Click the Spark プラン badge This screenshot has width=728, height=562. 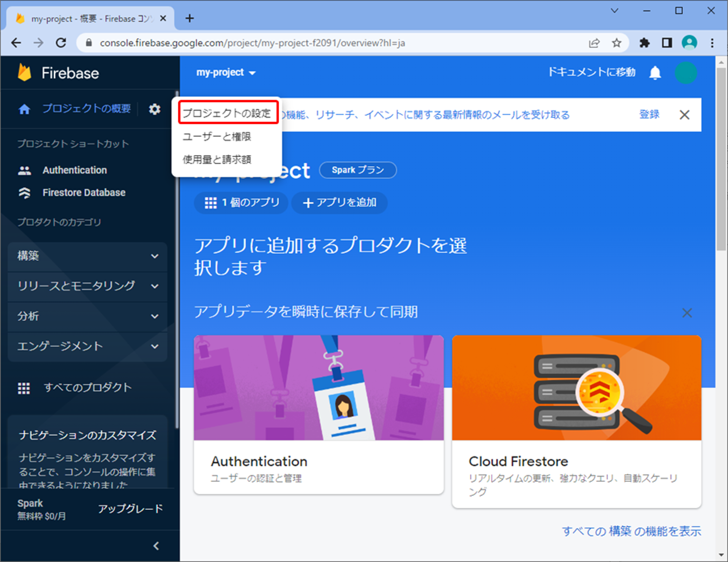click(358, 170)
